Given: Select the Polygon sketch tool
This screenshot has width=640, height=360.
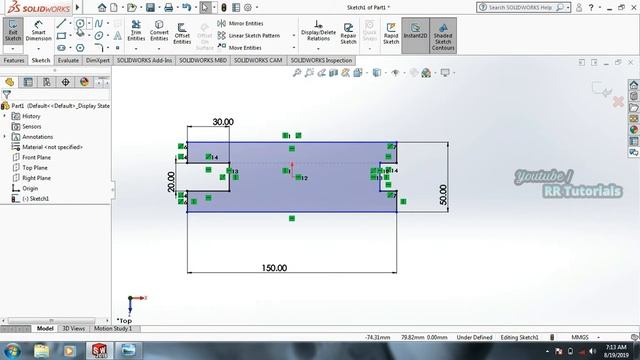Looking at the screenshot, I should (x=80, y=48).
